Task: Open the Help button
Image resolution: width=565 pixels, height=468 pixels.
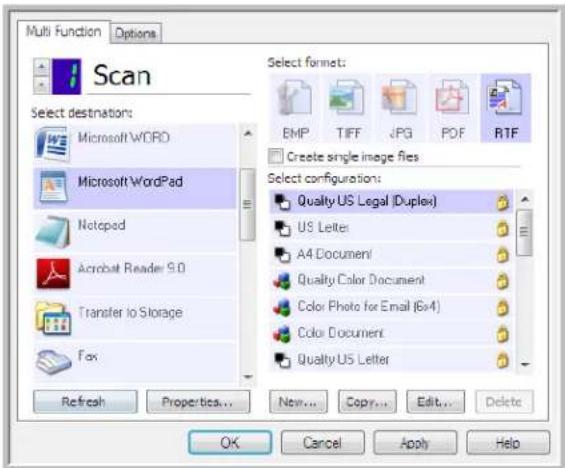Action: tap(508, 442)
